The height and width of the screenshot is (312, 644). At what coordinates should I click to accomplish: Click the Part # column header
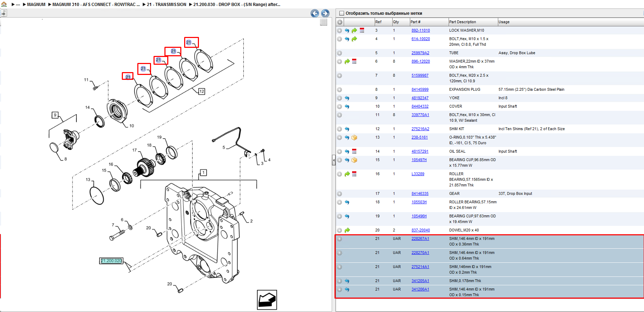(429, 22)
